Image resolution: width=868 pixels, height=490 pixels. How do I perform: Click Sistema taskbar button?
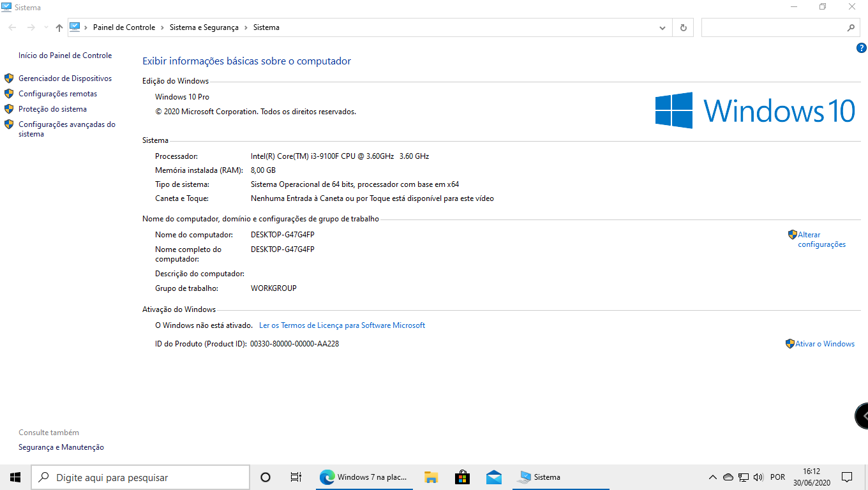(561, 477)
